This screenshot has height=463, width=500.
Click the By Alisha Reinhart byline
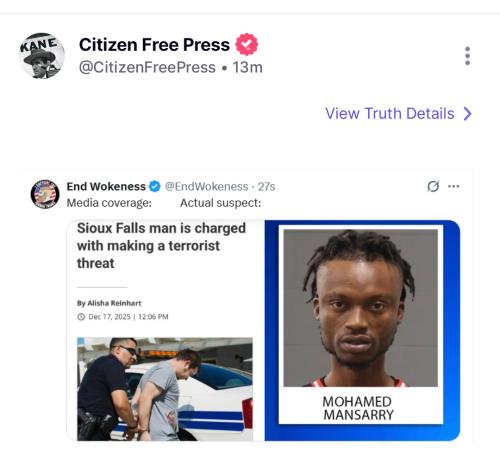pyautogui.click(x=109, y=303)
